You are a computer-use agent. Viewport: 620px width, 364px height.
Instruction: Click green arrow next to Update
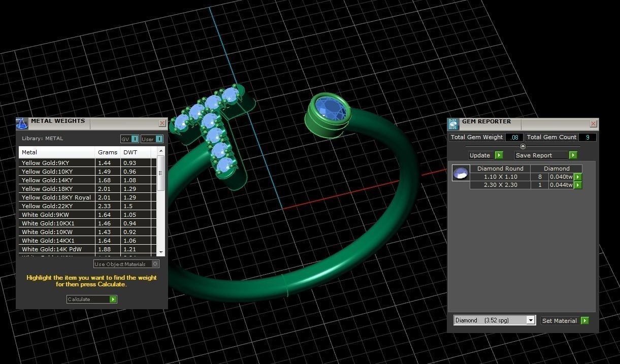pyautogui.click(x=499, y=155)
